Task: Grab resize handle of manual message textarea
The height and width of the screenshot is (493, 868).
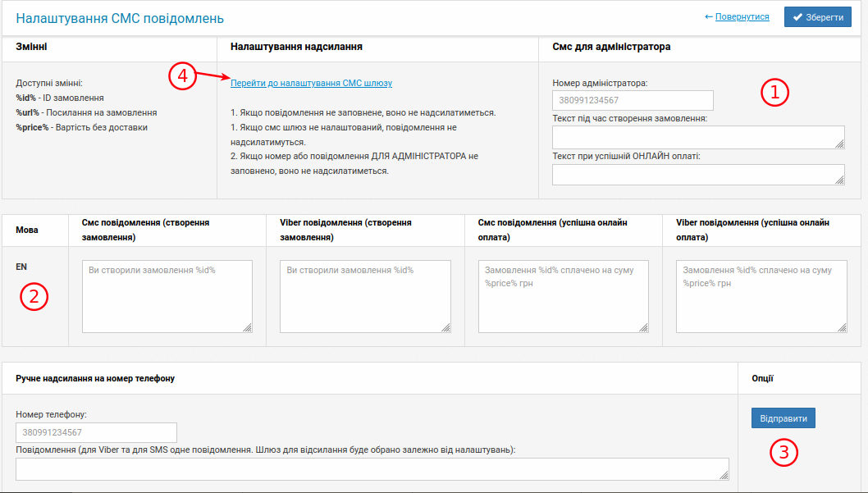Action: pyautogui.click(x=724, y=475)
